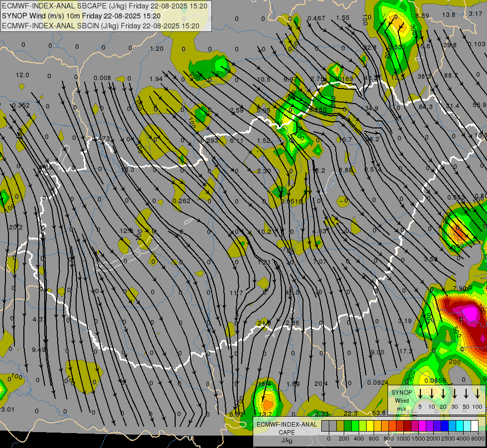Image resolution: width=487 pixels, height=448 pixels.
Task: Click the 7.07 value on the map
Action: pos(319,261)
